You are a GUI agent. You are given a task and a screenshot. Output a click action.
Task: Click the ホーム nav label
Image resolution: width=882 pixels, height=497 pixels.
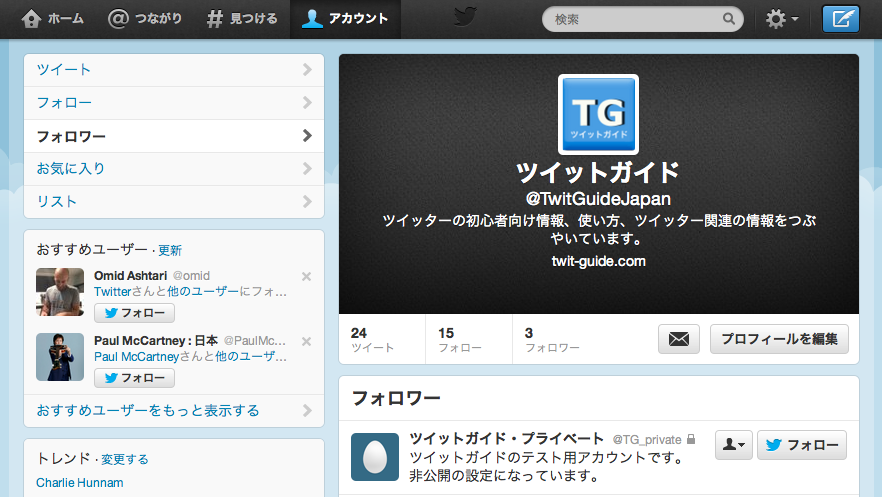pos(66,19)
